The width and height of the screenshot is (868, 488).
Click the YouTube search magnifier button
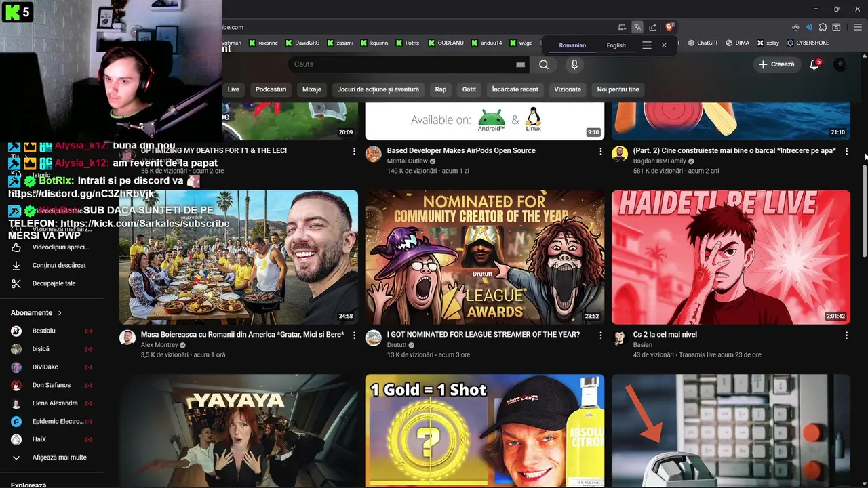(x=544, y=64)
